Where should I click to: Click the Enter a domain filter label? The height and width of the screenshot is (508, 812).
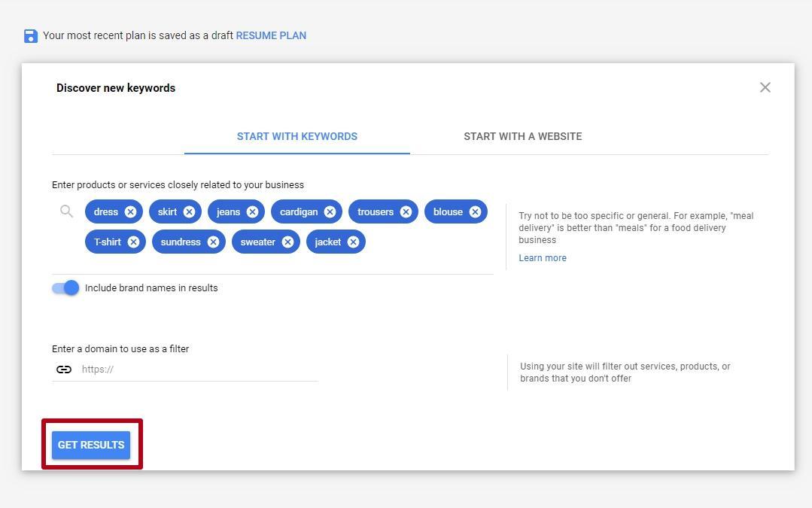[x=120, y=349]
